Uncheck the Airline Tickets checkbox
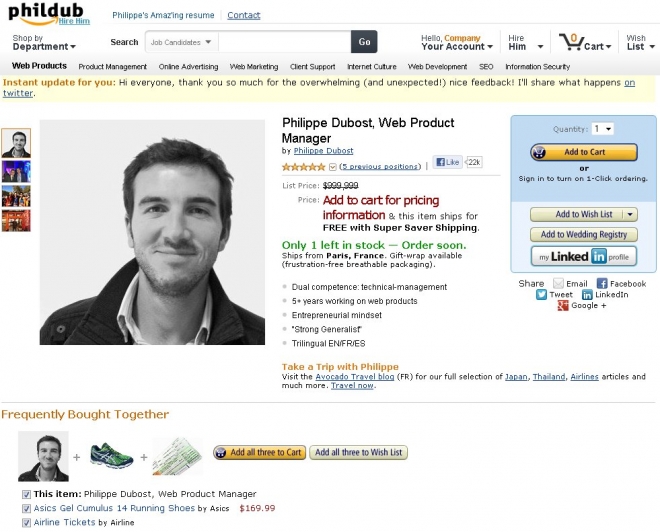The height and width of the screenshot is (532, 660). point(26,523)
